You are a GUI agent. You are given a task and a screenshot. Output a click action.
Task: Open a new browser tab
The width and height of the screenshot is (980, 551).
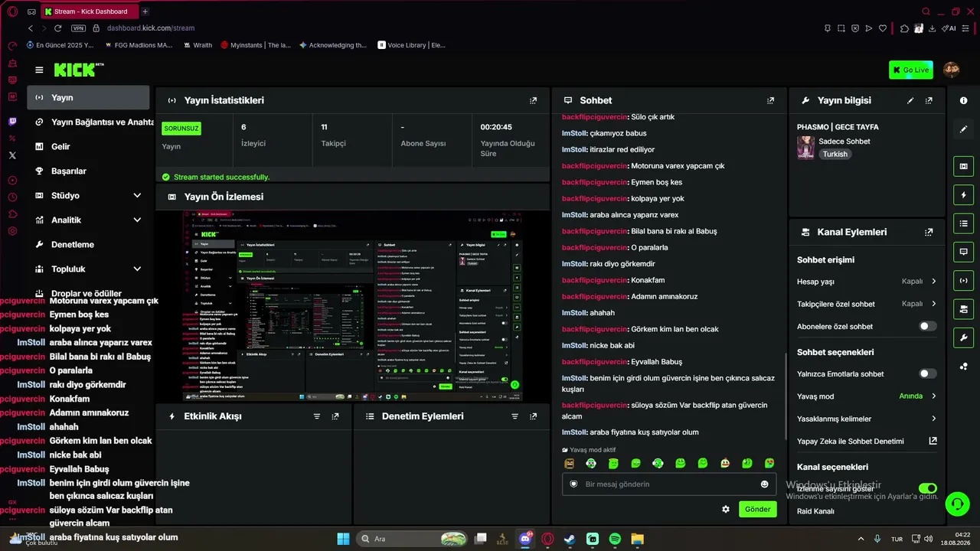(x=145, y=11)
